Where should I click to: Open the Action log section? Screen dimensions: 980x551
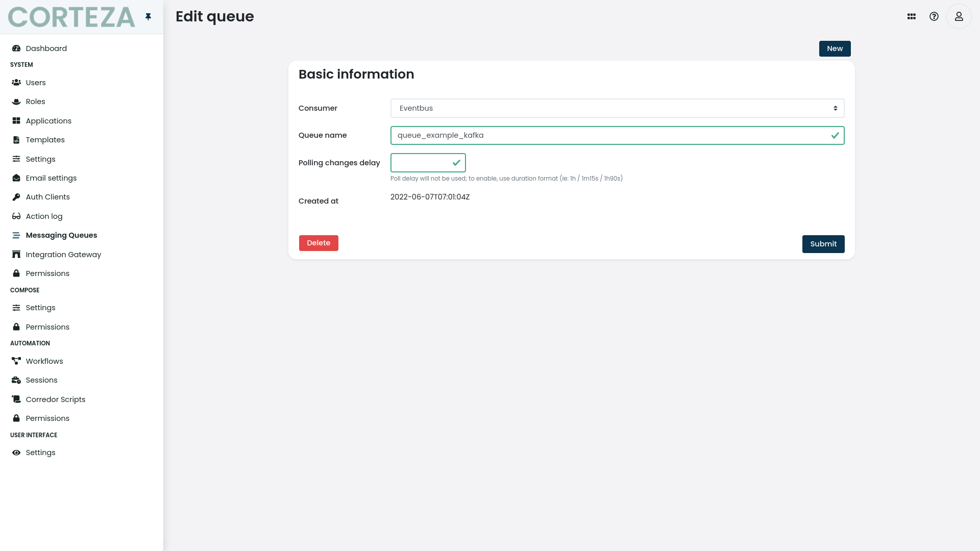(x=44, y=216)
